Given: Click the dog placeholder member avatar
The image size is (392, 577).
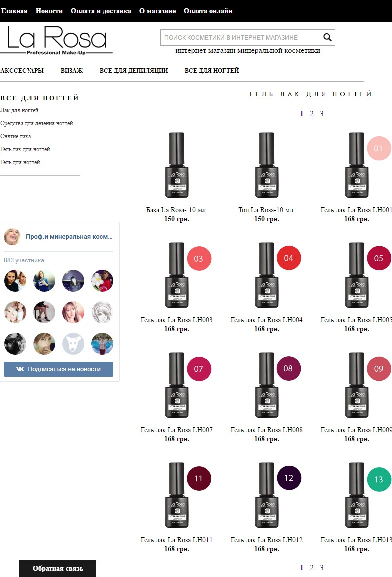Looking at the screenshot, I should pyautogui.click(x=73, y=344).
